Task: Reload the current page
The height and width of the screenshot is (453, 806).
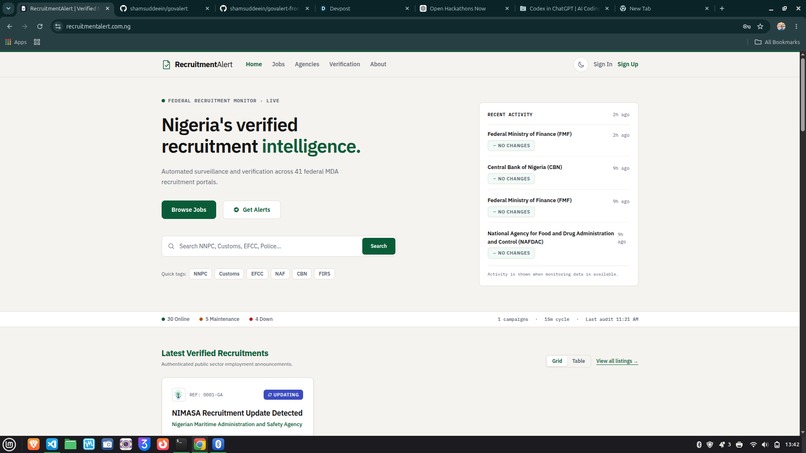Action: pos(40,26)
